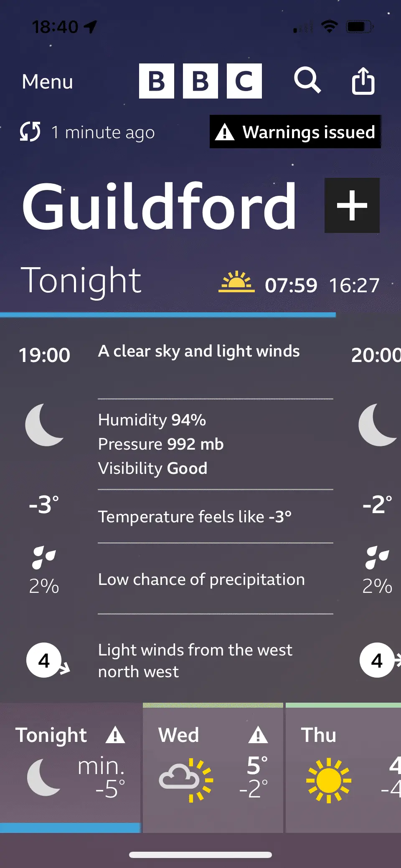Screen dimensions: 401x868
Task: Open the Menu
Action: [47, 81]
